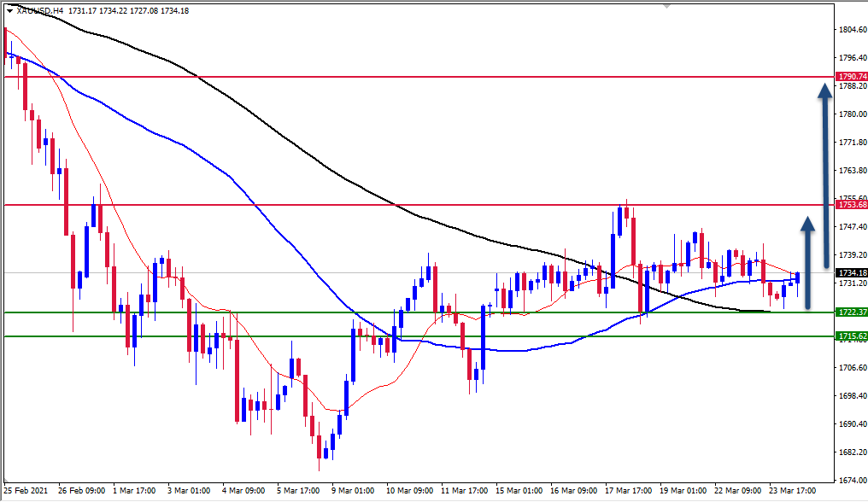This screenshot has width=868, height=502.
Task: Click the chart shift triangle marker at top
Action: (666, 6)
